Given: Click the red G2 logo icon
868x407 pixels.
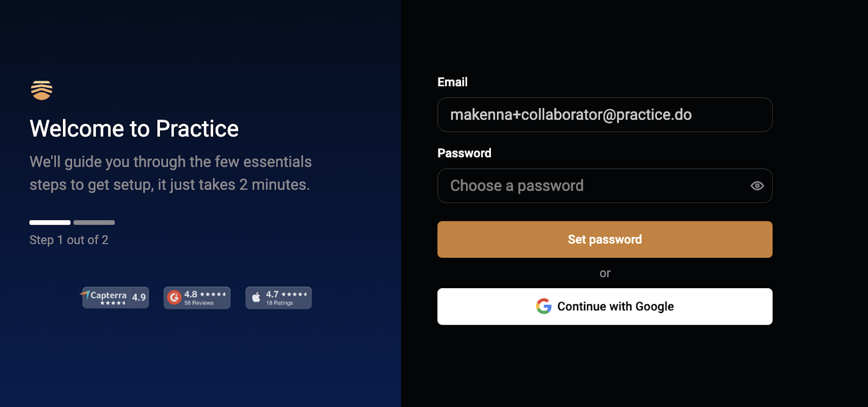Looking at the screenshot, I should click(x=174, y=297).
